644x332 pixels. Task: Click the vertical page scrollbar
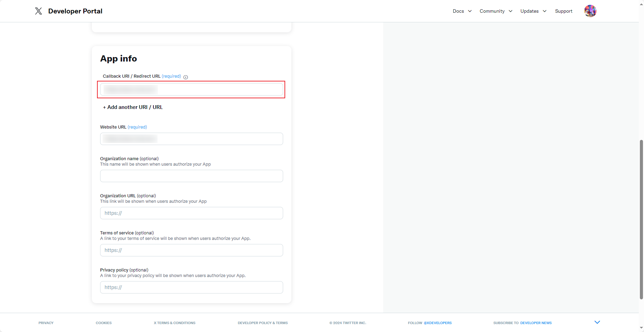(x=641, y=219)
